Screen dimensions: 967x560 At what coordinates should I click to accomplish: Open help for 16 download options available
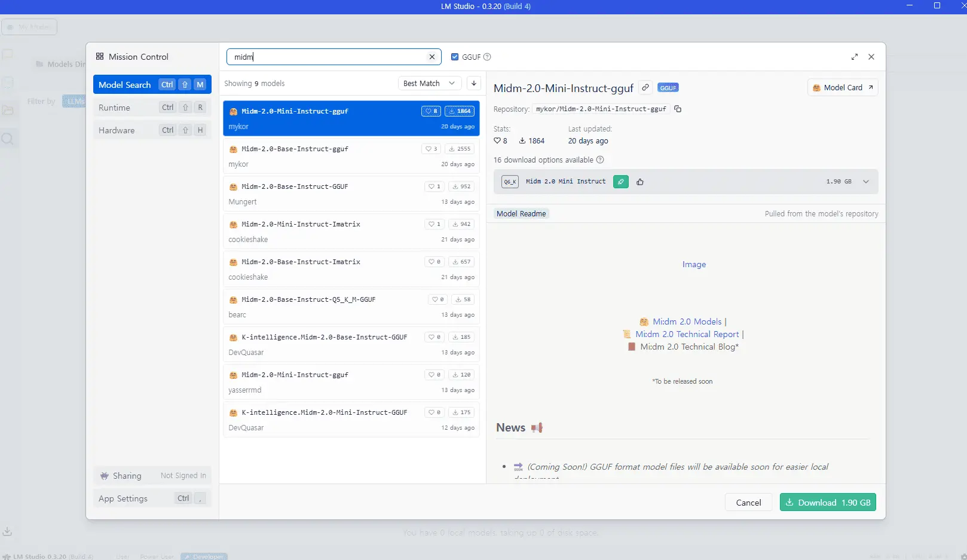pos(600,160)
